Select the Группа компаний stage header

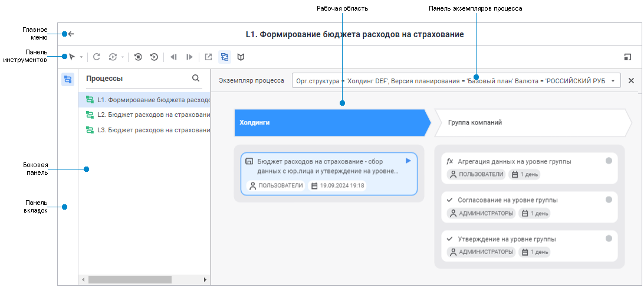533,122
